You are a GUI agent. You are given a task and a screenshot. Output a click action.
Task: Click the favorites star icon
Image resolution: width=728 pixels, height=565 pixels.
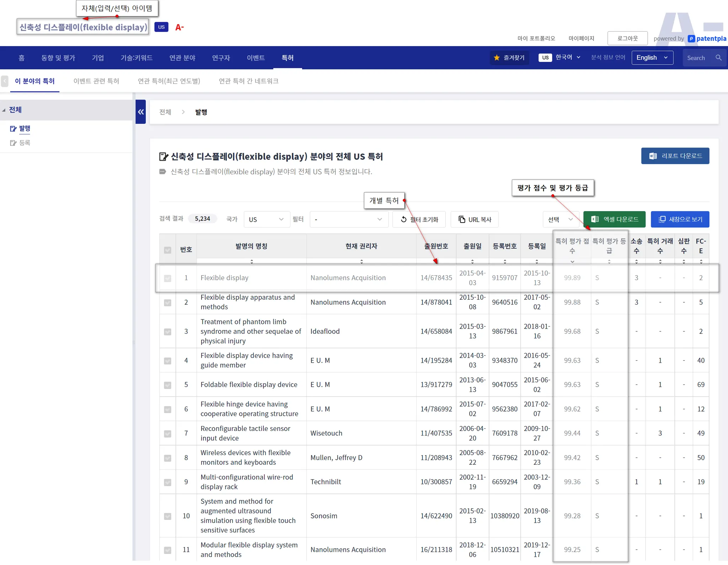tap(497, 58)
